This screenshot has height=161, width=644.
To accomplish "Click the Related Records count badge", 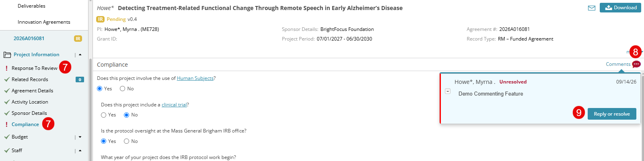I will pos(80,79).
